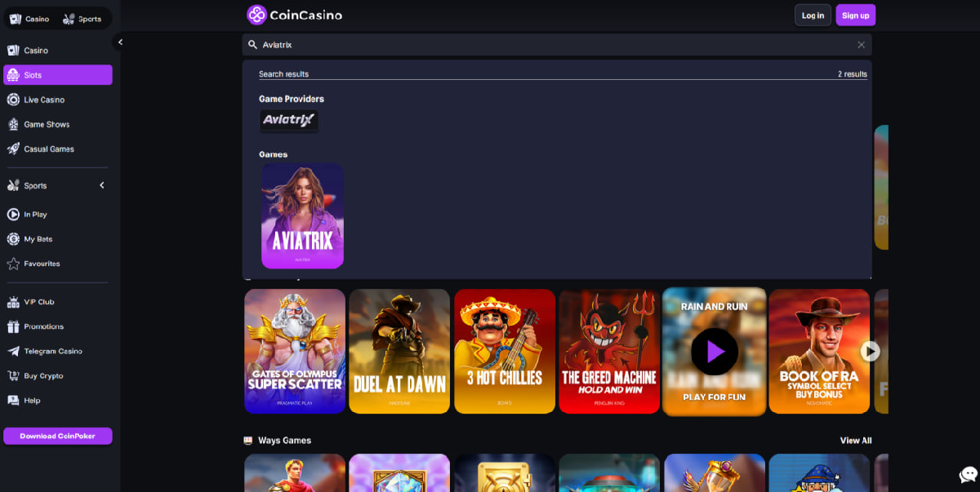Image resolution: width=980 pixels, height=492 pixels.
Task: Open Casual Games in the sidebar
Action: [x=57, y=149]
